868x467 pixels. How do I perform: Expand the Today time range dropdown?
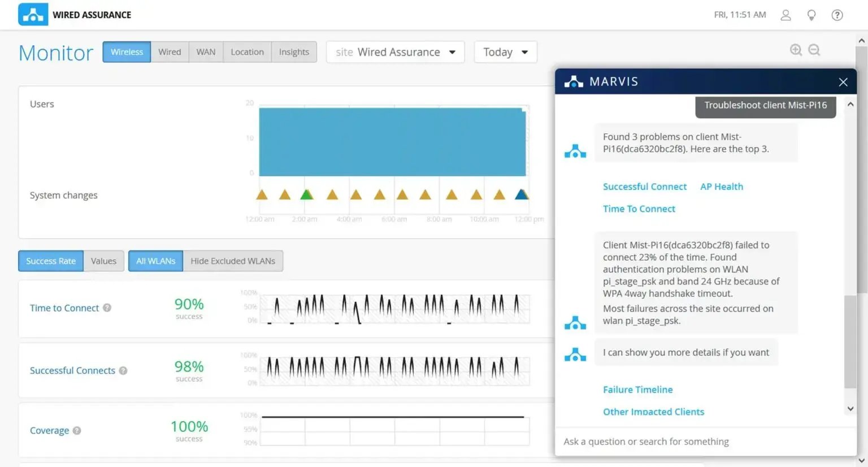click(x=505, y=52)
